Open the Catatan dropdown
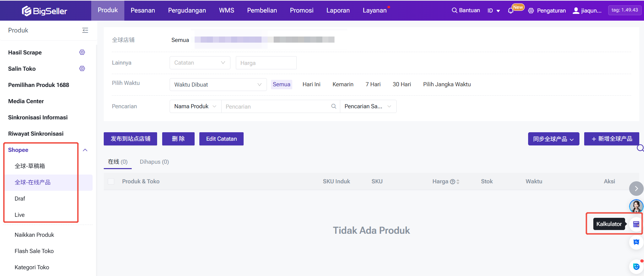 click(200, 63)
